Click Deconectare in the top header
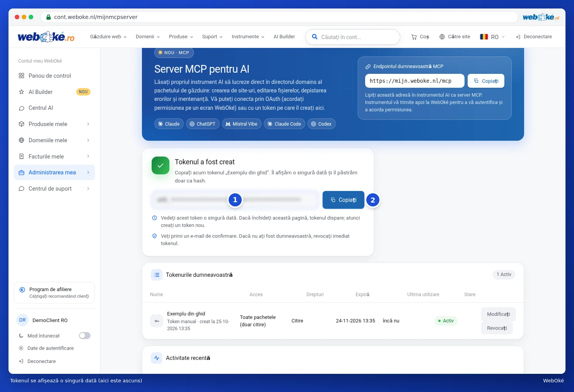The width and height of the screenshot is (574, 392). tap(534, 37)
